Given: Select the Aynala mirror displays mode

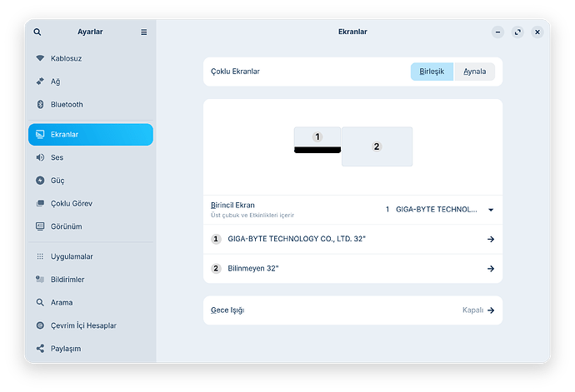Looking at the screenshot, I should 474,72.
